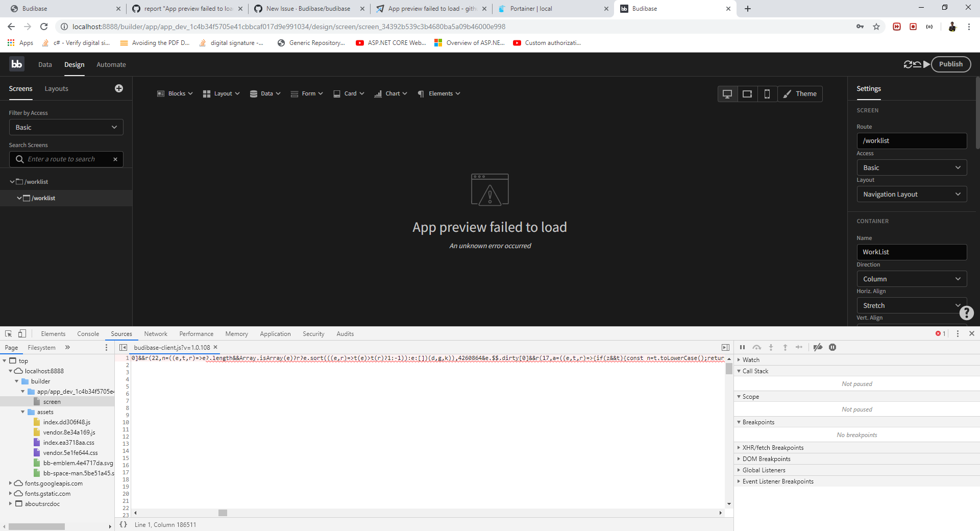
Task: Select the inspect element cursor in DevTools
Action: 8,333
